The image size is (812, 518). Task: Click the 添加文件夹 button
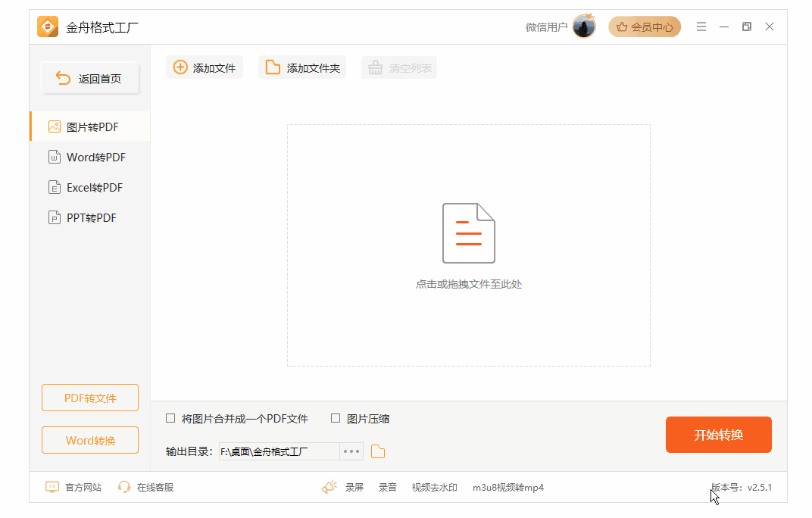pos(302,67)
